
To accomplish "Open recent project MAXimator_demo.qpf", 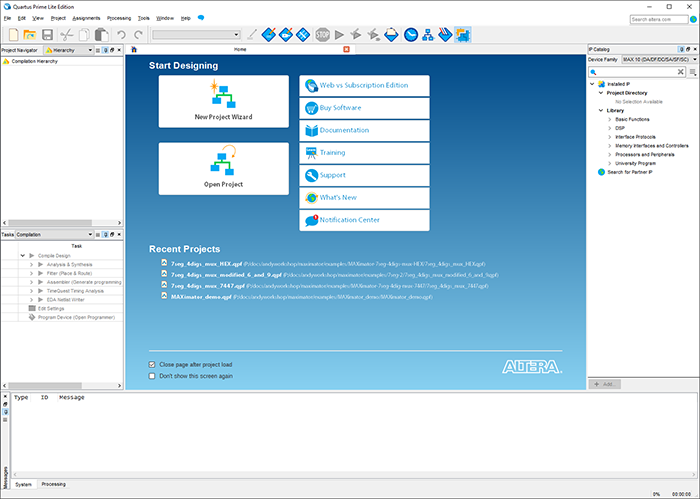I will click(x=201, y=297).
